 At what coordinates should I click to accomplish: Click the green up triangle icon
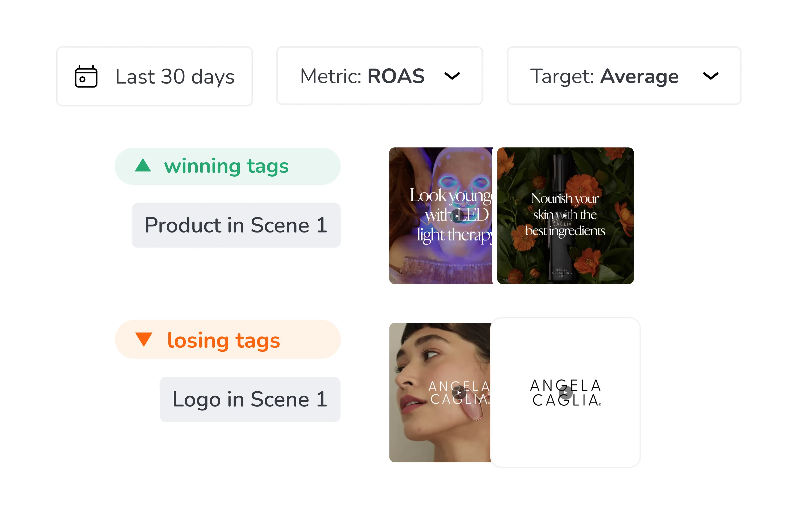point(143,165)
